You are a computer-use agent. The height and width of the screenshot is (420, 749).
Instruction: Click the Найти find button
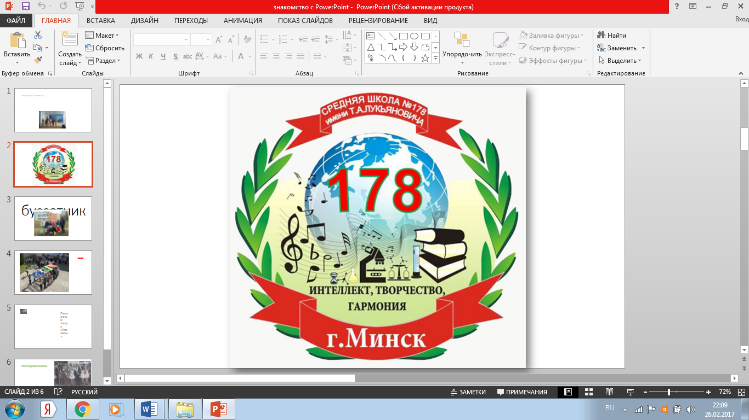(x=612, y=35)
